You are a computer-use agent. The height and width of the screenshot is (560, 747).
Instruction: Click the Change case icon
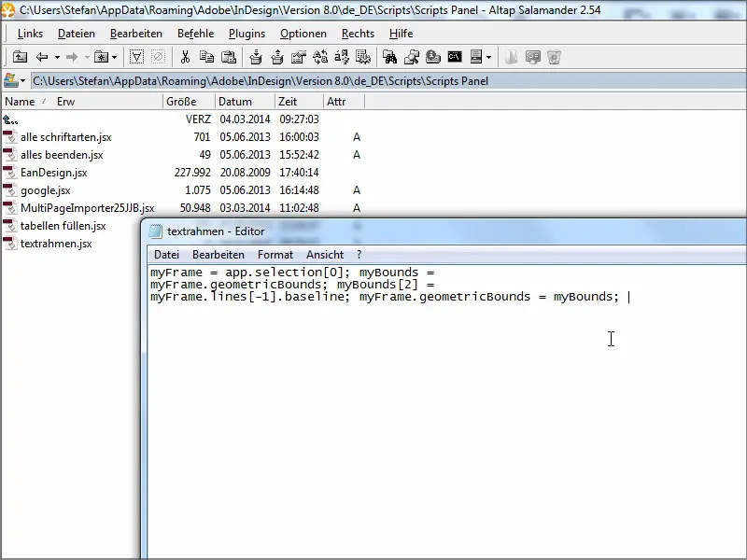tap(342, 57)
